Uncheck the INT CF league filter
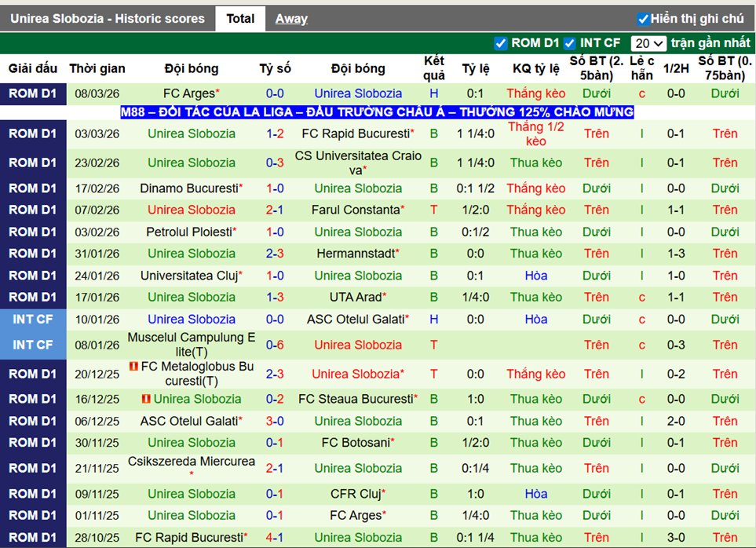The height and width of the screenshot is (548, 756). pos(570,43)
